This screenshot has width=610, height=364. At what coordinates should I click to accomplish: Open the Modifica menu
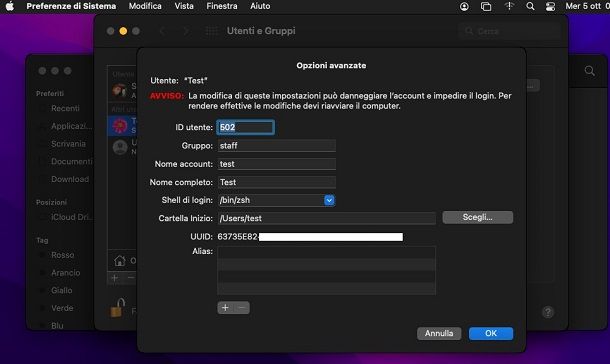pos(145,6)
